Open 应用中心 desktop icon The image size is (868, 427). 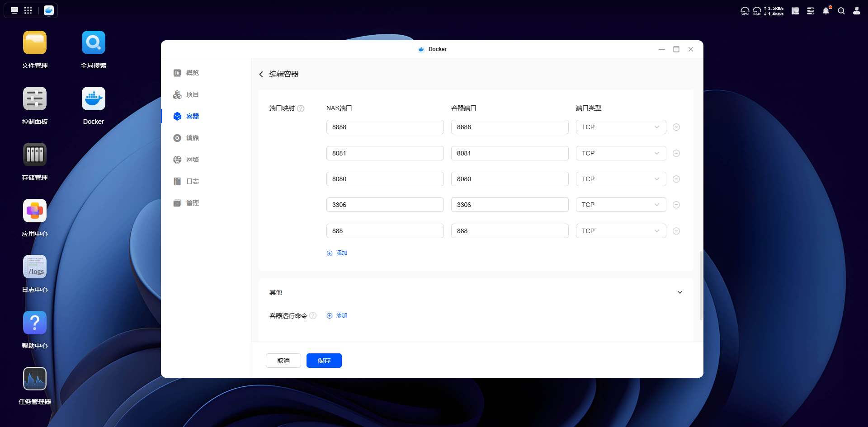point(35,211)
